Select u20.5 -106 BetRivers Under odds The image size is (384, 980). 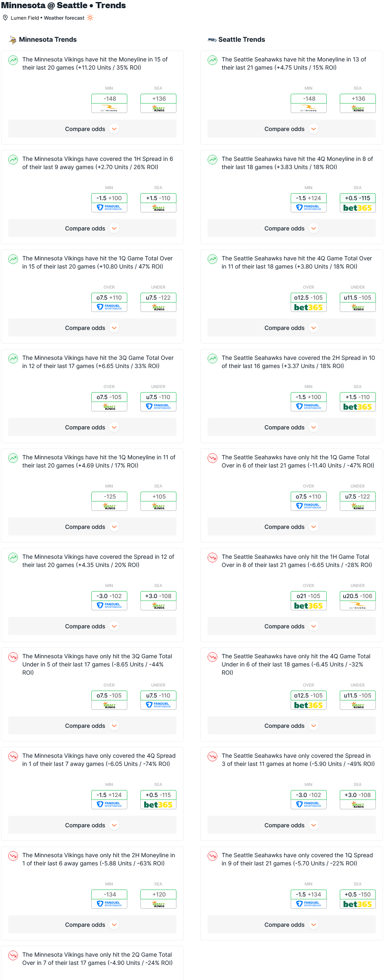[x=358, y=601]
